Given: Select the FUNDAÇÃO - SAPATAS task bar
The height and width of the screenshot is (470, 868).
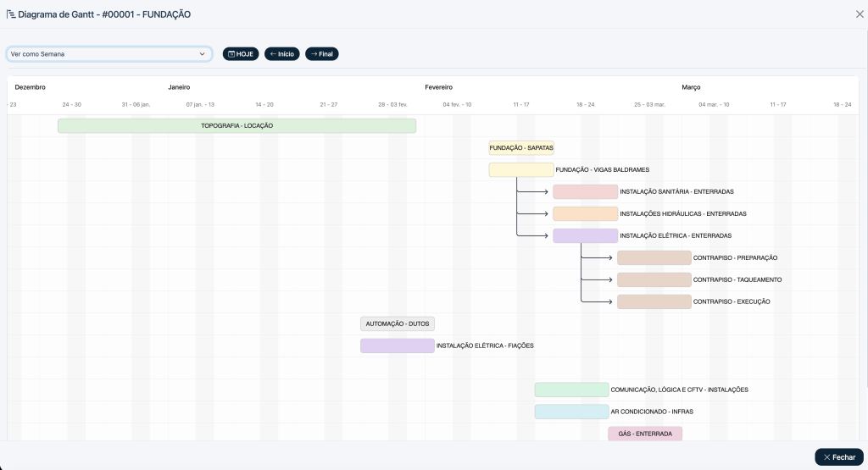Looking at the screenshot, I should pos(521,147).
